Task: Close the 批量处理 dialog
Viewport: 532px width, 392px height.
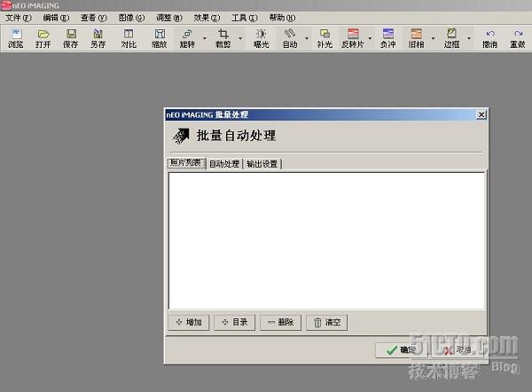Action: (481, 114)
